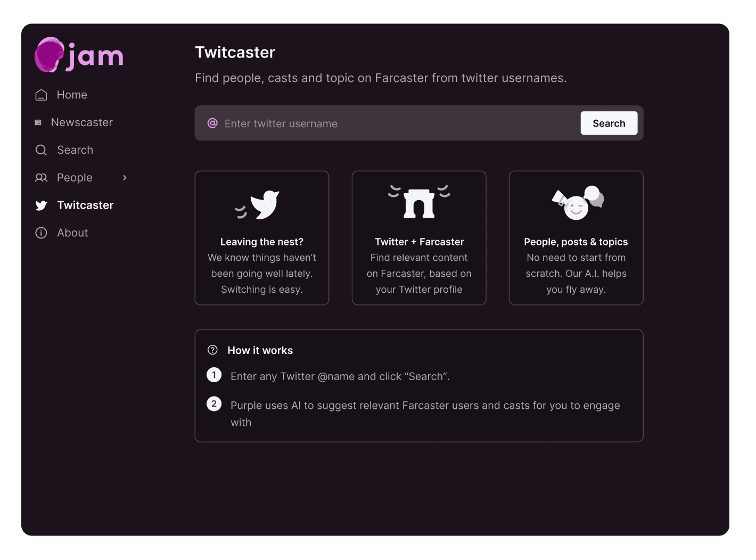Click the magnifying glass Search icon
The width and height of the screenshot is (756, 560).
(x=41, y=150)
